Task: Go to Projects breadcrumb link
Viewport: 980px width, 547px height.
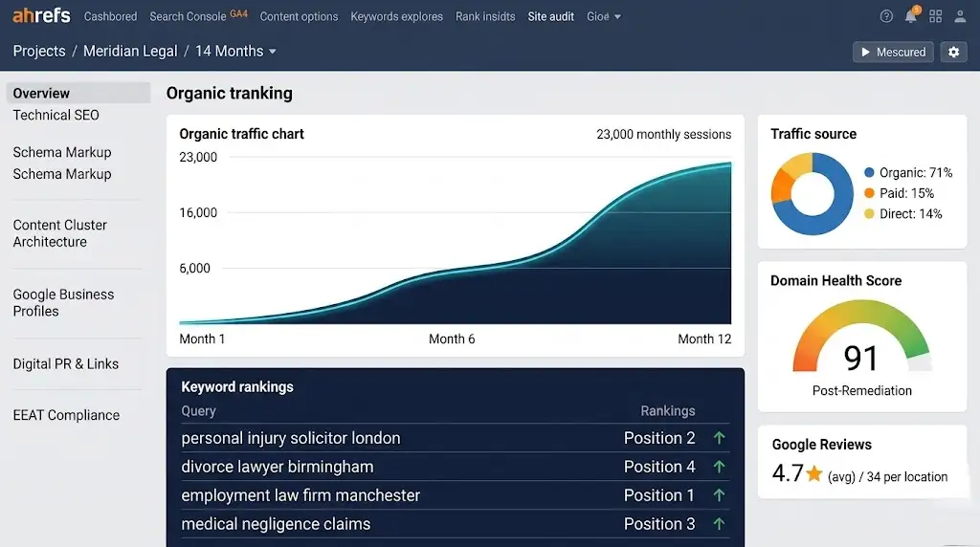Action: click(39, 52)
